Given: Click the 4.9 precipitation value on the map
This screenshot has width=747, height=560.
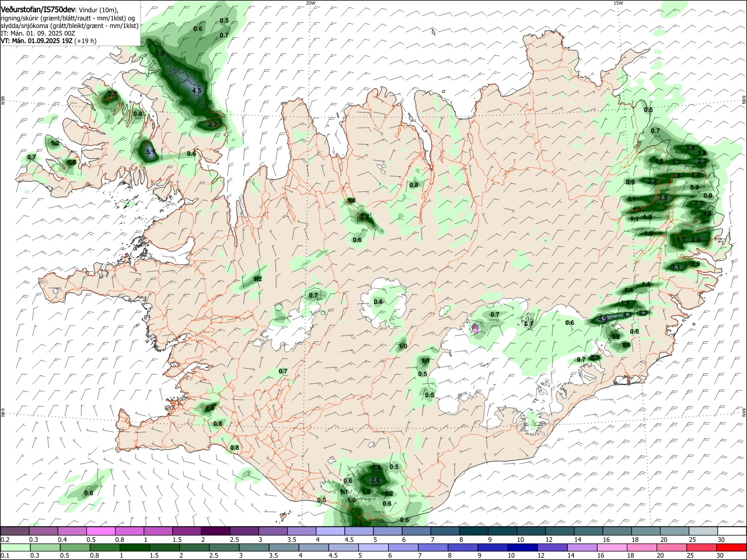Looking at the screenshot, I should coord(603,318).
